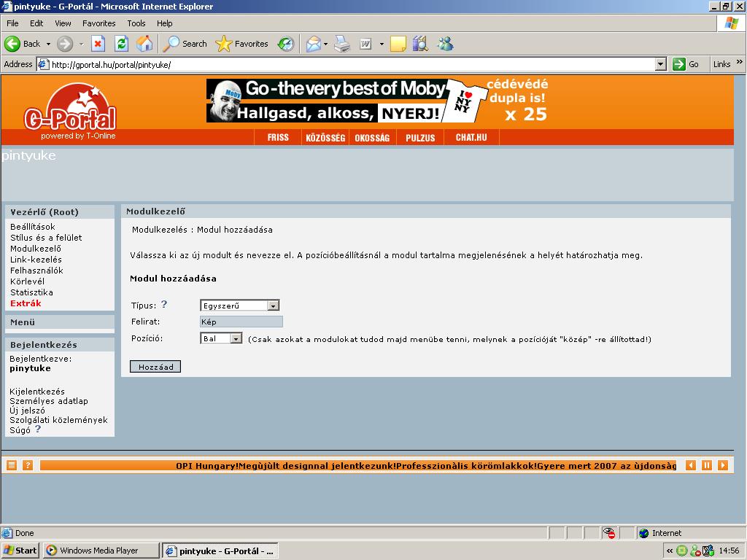Click the Stop loading icon

[x=98, y=44]
